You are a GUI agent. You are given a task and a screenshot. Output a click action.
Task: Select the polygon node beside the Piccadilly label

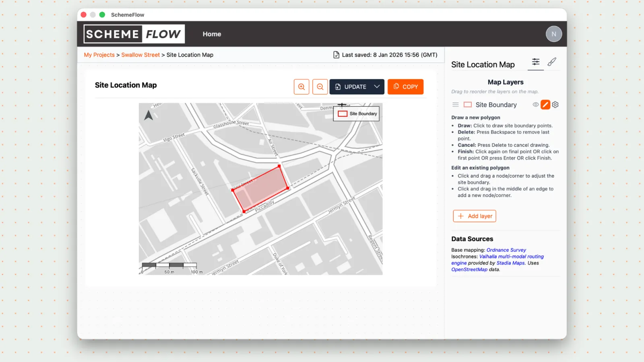[x=244, y=212]
